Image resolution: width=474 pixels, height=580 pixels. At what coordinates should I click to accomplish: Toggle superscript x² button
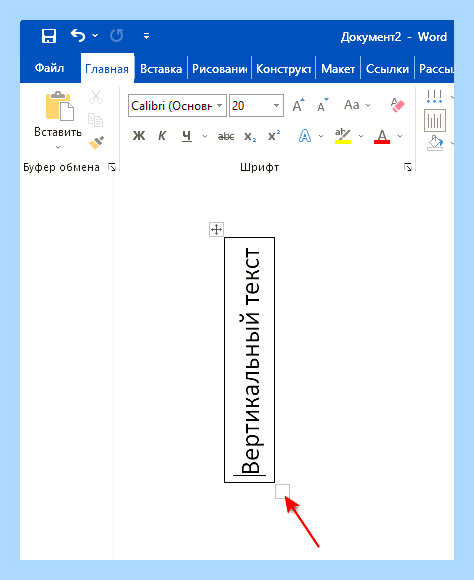(x=274, y=136)
